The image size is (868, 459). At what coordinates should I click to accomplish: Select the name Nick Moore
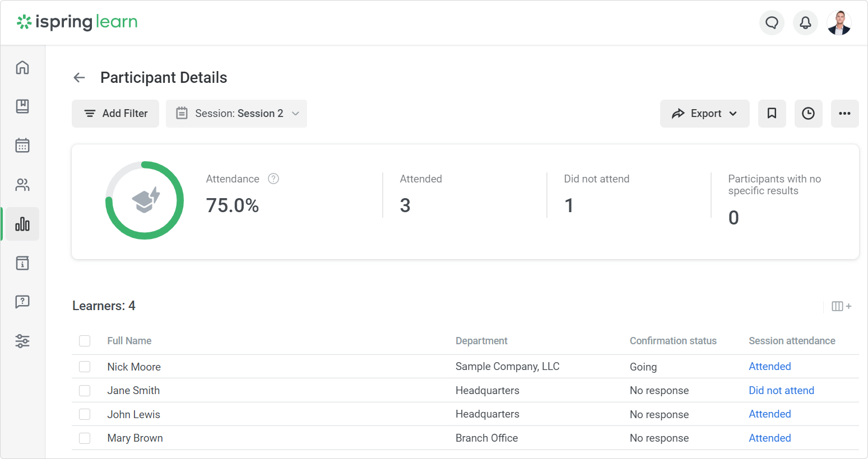tap(134, 367)
